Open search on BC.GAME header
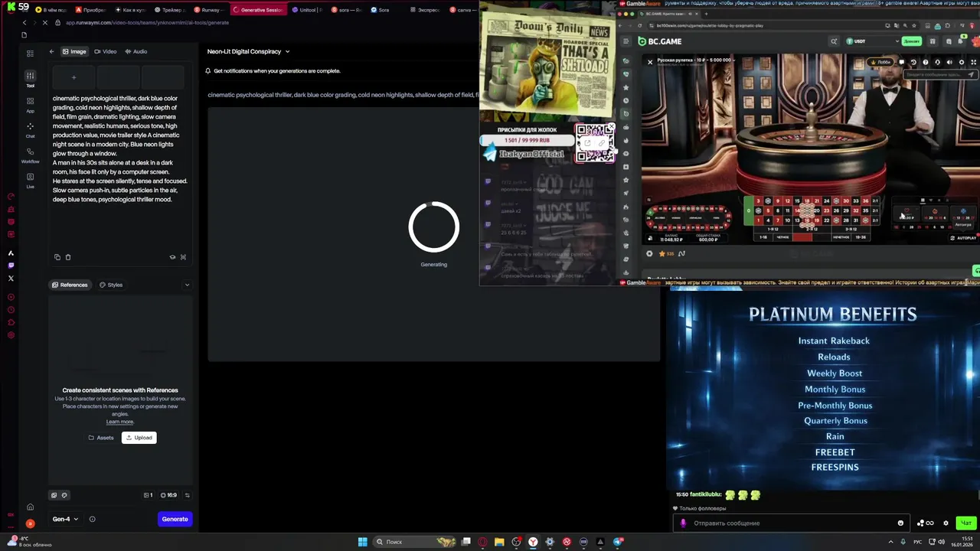The image size is (980, 551). click(834, 41)
